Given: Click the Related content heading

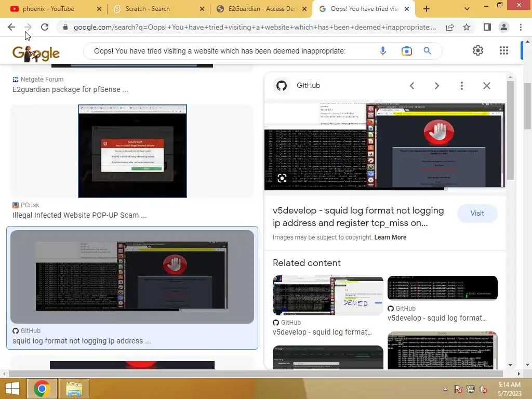Looking at the screenshot, I should [x=307, y=263].
